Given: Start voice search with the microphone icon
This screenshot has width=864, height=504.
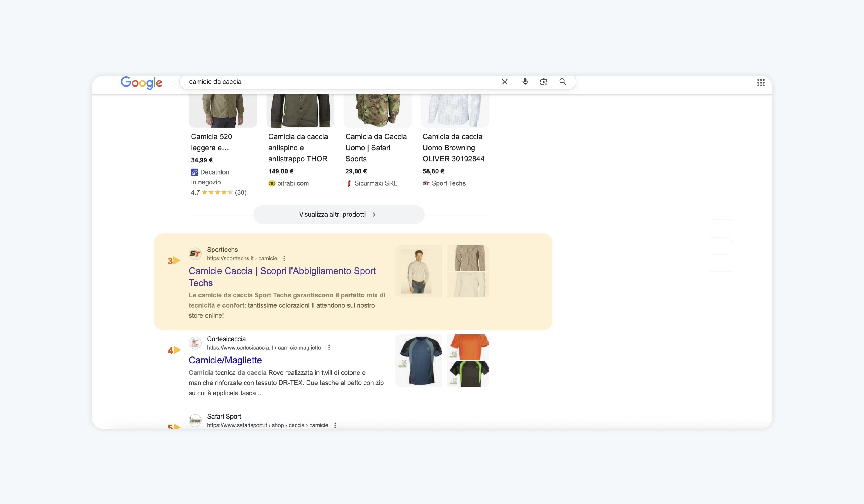Looking at the screenshot, I should click(x=525, y=82).
